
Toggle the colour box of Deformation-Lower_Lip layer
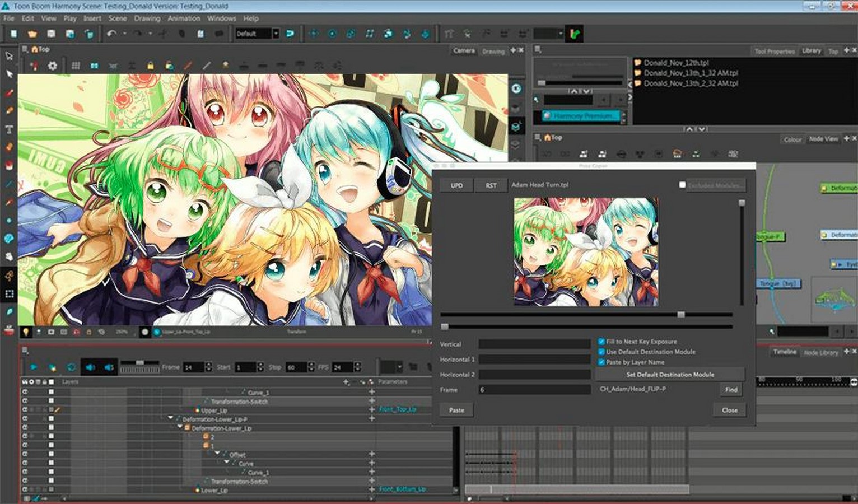click(52, 428)
